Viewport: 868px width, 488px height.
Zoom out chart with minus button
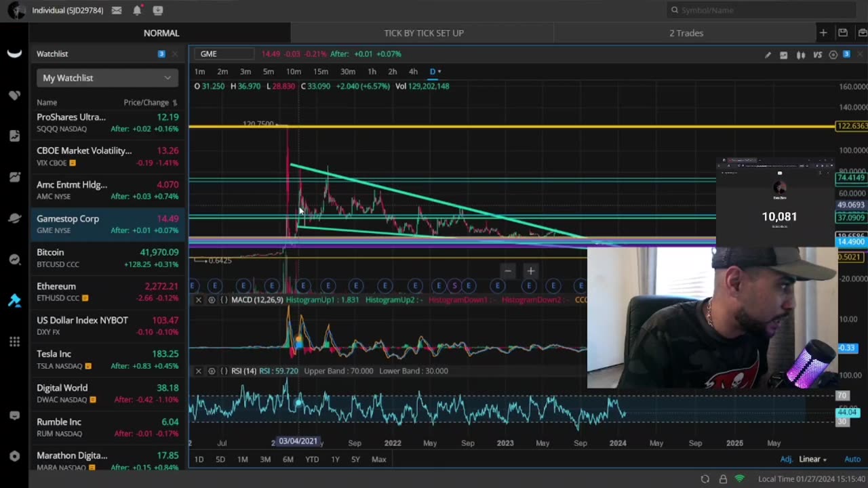click(x=508, y=271)
